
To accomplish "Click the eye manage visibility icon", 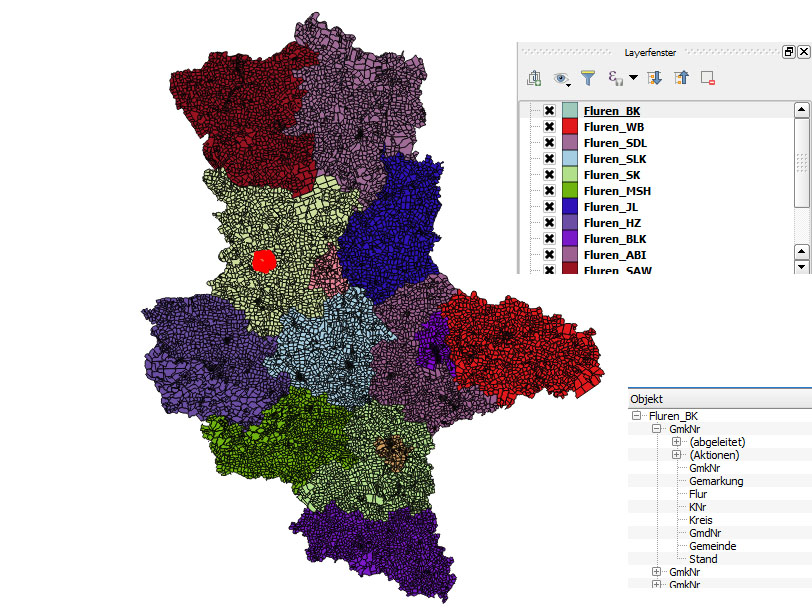I will [561, 78].
